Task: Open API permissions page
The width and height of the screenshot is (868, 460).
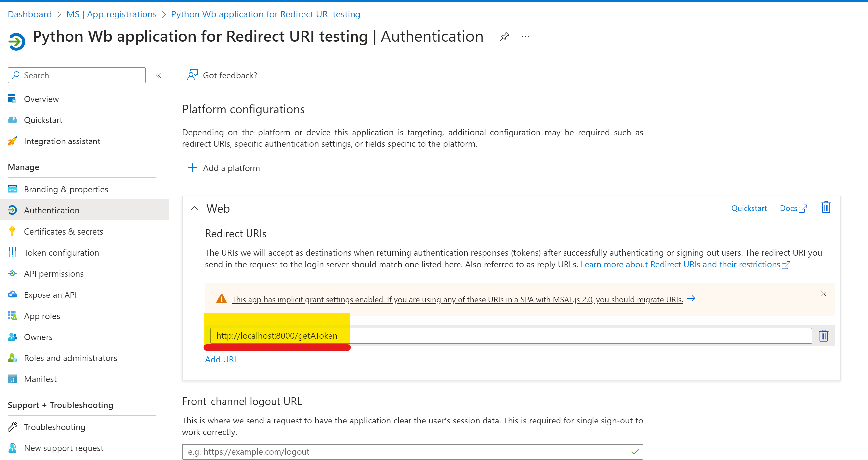Action: [54, 274]
